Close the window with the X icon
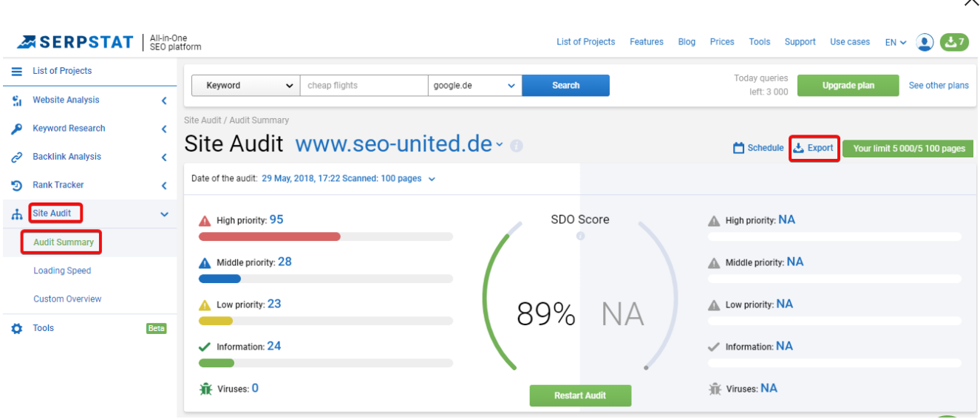980x419 pixels. click(971, 2)
